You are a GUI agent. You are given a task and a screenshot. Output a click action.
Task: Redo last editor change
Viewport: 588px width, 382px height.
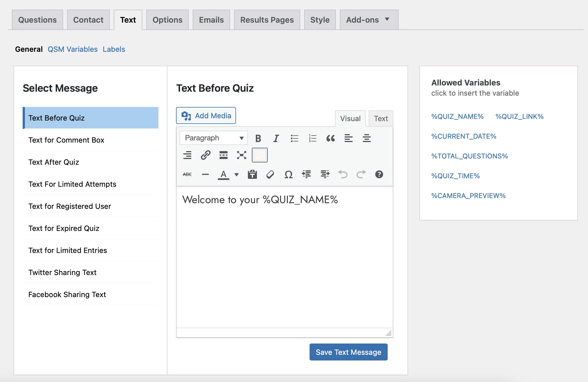pos(361,174)
